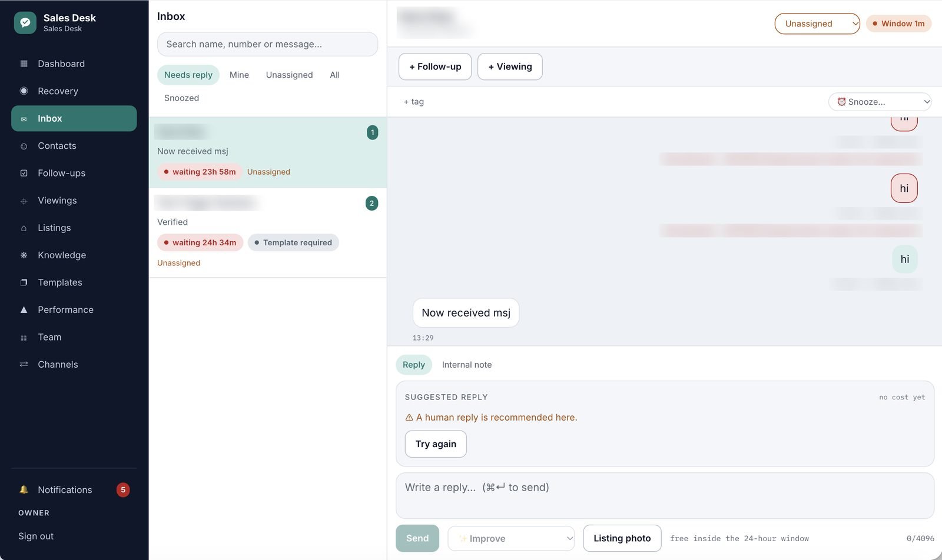
Task: Click the Window 1m status badge
Action: [898, 24]
